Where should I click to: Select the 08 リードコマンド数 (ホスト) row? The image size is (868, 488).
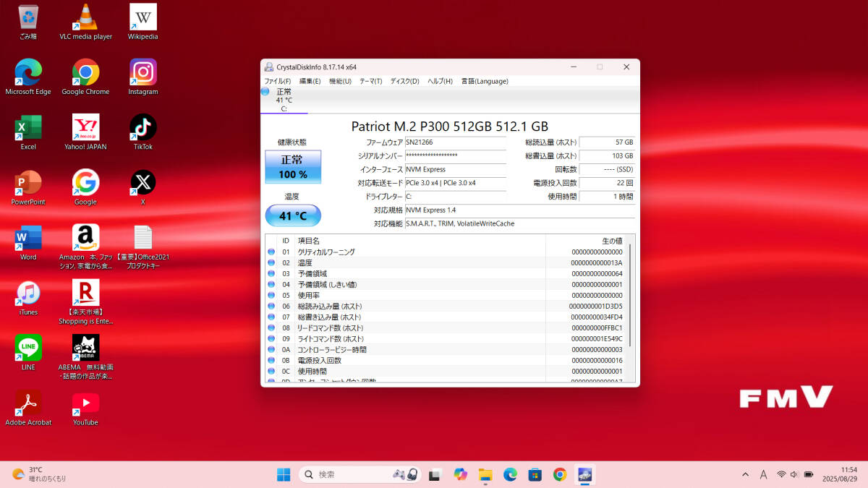point(446,328)
